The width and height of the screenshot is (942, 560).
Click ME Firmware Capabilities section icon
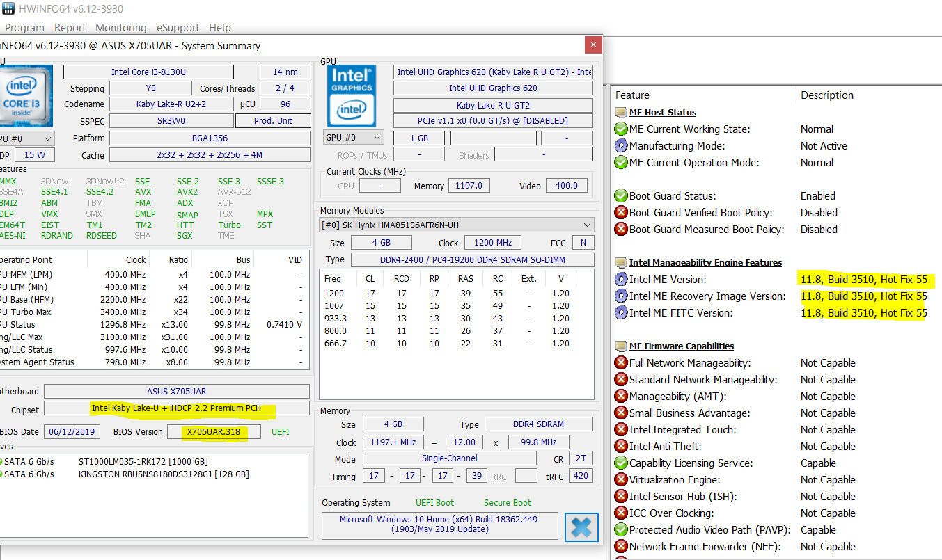pos(621,346)
